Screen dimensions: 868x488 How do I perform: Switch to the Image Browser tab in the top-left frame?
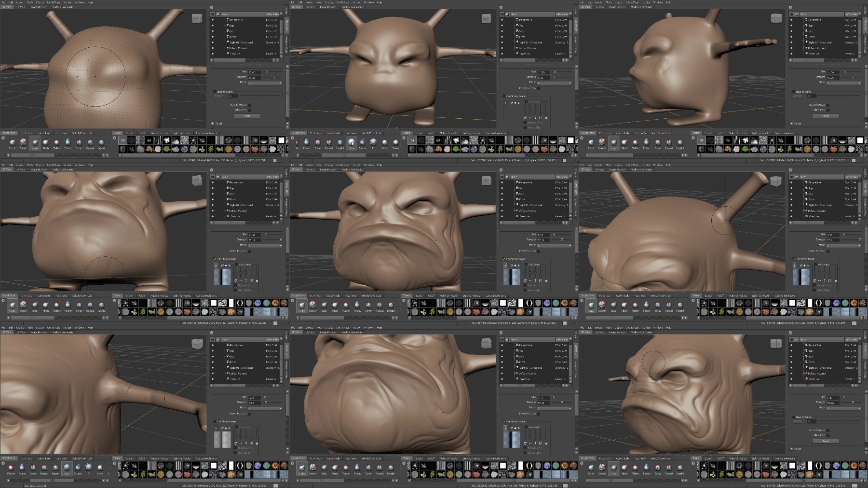tap(39, 7)
